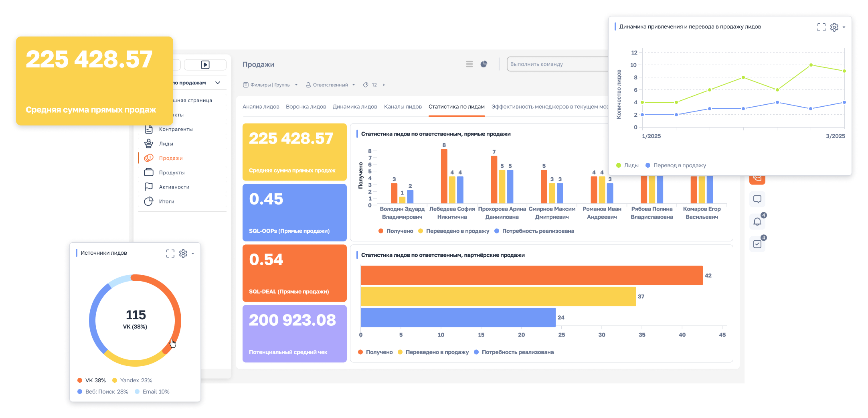Click the orange 42 bar in partner sales chart
The height and width of the screenshot is (418, 868).
tap(531, 276)
